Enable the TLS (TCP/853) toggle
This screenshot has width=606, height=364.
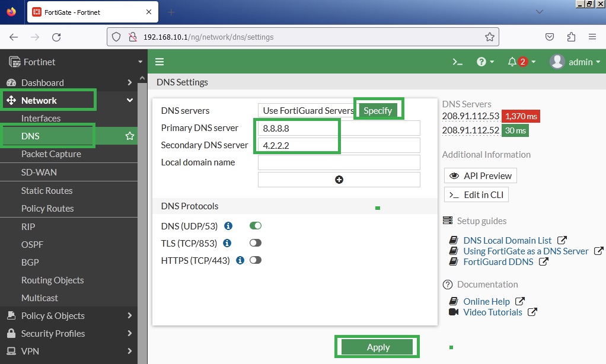point(256,243)
